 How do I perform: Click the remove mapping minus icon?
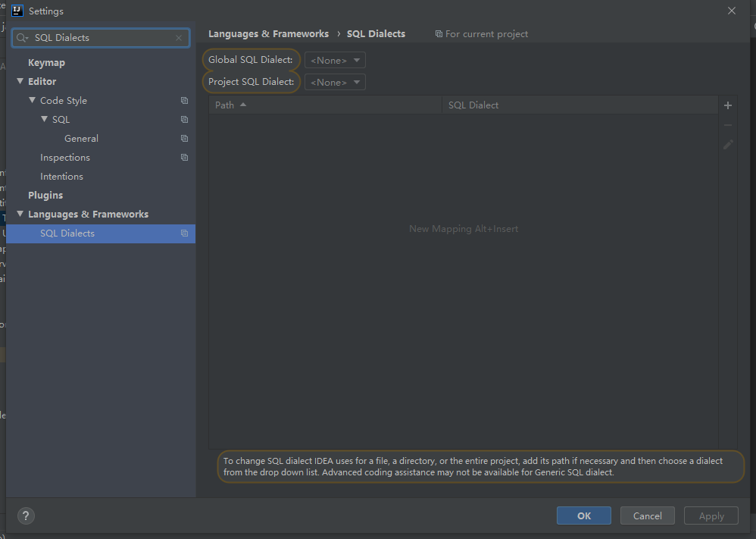click(x=727, y=124)
